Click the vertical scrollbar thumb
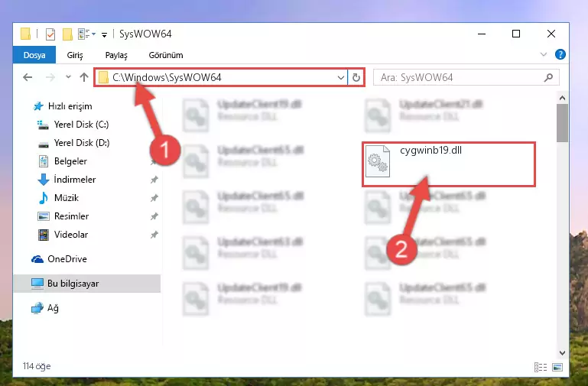Image resolution: width=588 pixels, height=386 pixels. tap(562, 123)
